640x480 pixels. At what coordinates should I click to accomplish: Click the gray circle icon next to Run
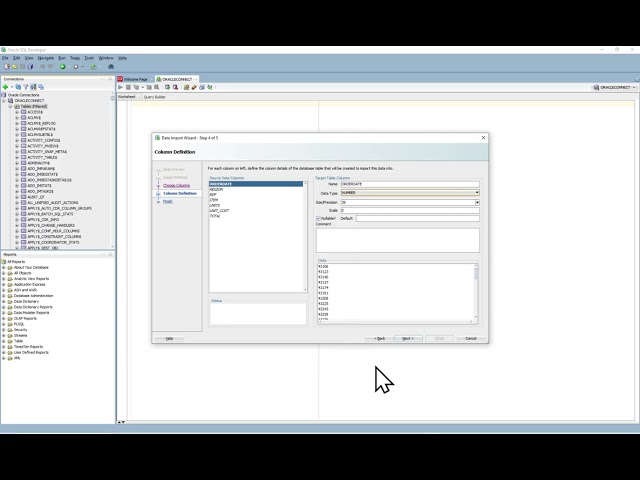(76, 67)
